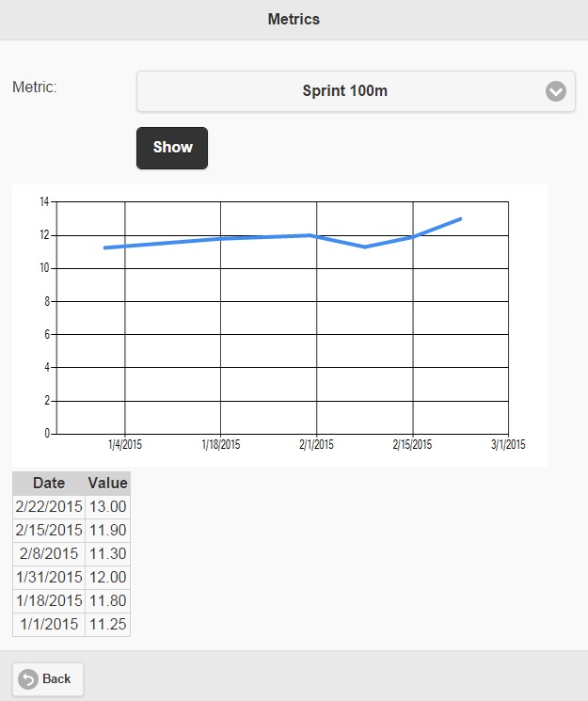
Task: Click the 2/15/2015 date cell
Action: (49, 531)
